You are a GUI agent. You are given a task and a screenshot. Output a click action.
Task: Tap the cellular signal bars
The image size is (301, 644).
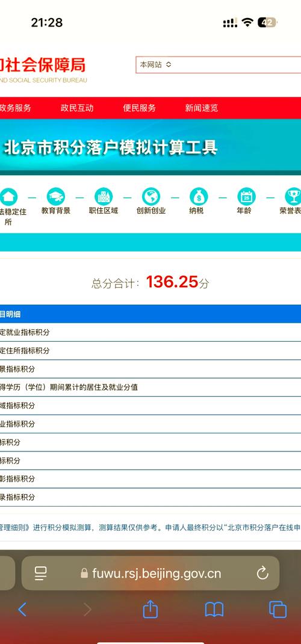click(230, 23)
